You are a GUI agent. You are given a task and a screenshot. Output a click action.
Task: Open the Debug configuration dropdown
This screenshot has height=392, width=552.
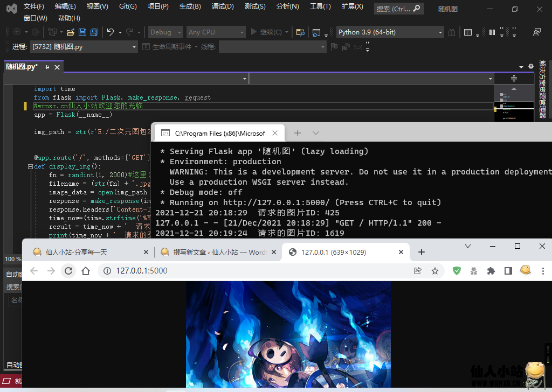click(165, 32)
